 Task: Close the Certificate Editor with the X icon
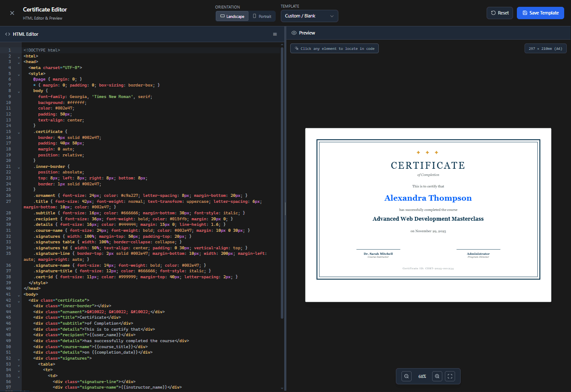pyautogui.click(x=12, y=13)
